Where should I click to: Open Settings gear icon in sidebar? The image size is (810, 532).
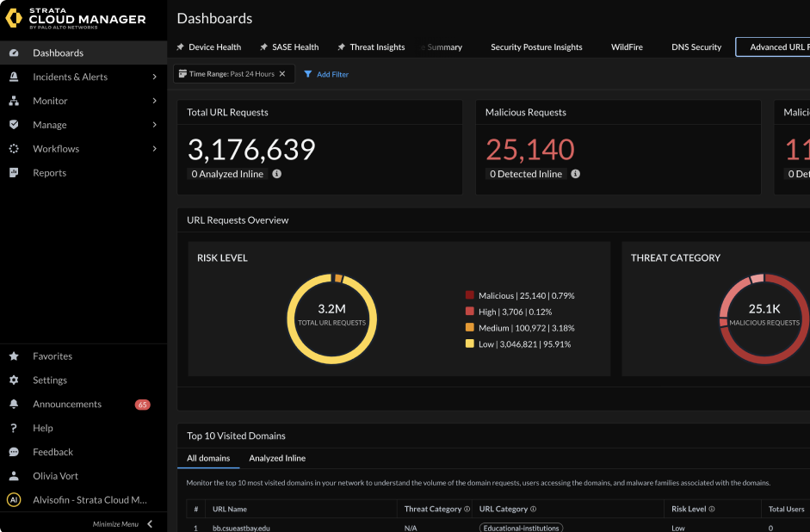(14, 380)
